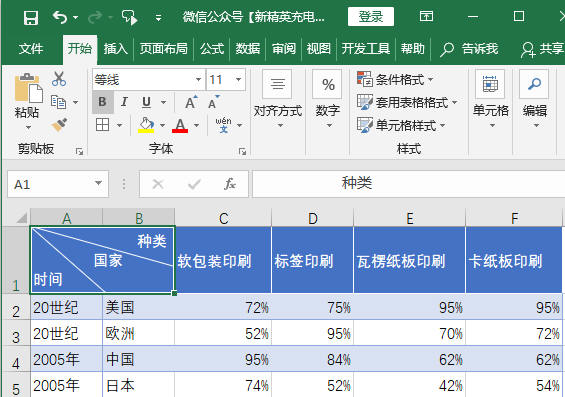
Task: Click the 告诉我 search box
Action: pos(470,49)
